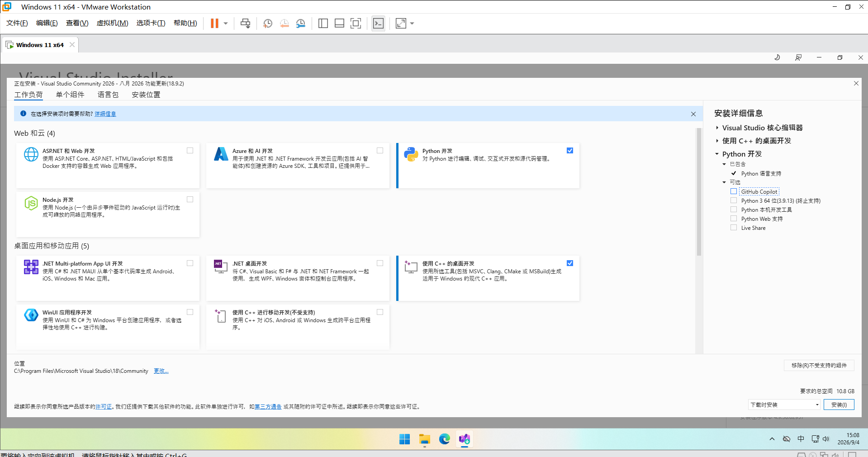
Task: Click 更改... to change install location
Action: click(x=161, y=371)
